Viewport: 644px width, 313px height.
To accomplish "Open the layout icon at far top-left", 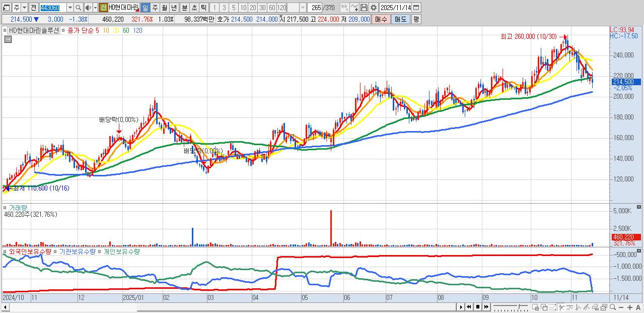I will pos(7,8).
